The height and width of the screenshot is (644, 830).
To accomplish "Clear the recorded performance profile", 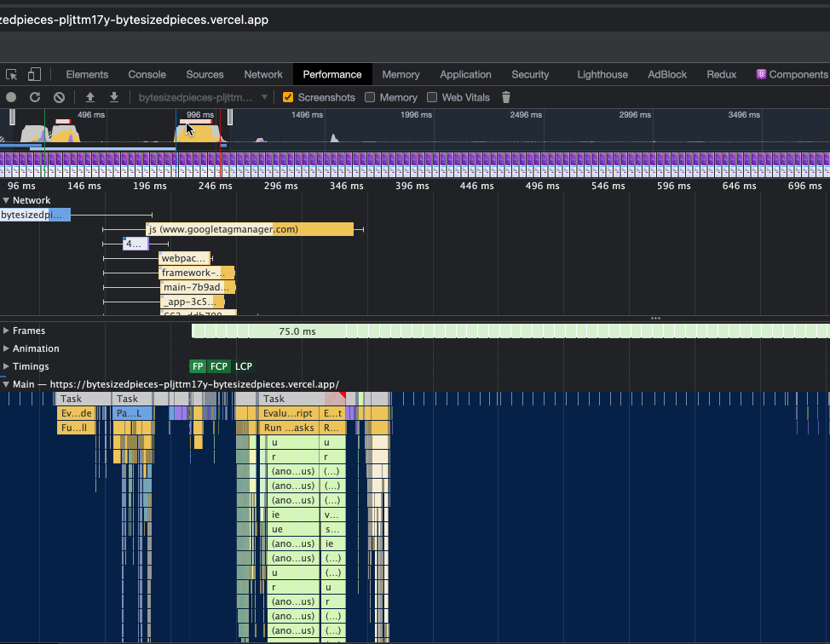I will pyautogui.click(x=59, y=97).
